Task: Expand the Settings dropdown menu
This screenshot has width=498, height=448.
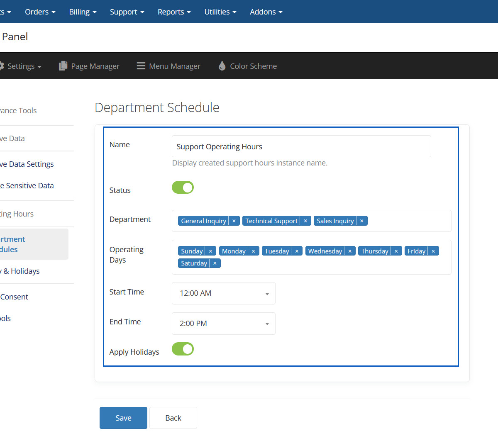Action: pyautogui.click(x=21, y=66)
